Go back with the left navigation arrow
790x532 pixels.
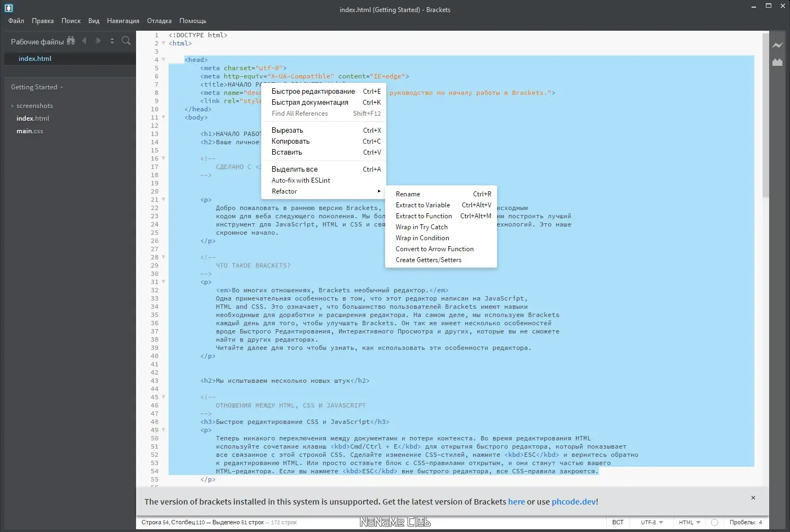click(84, 41)
